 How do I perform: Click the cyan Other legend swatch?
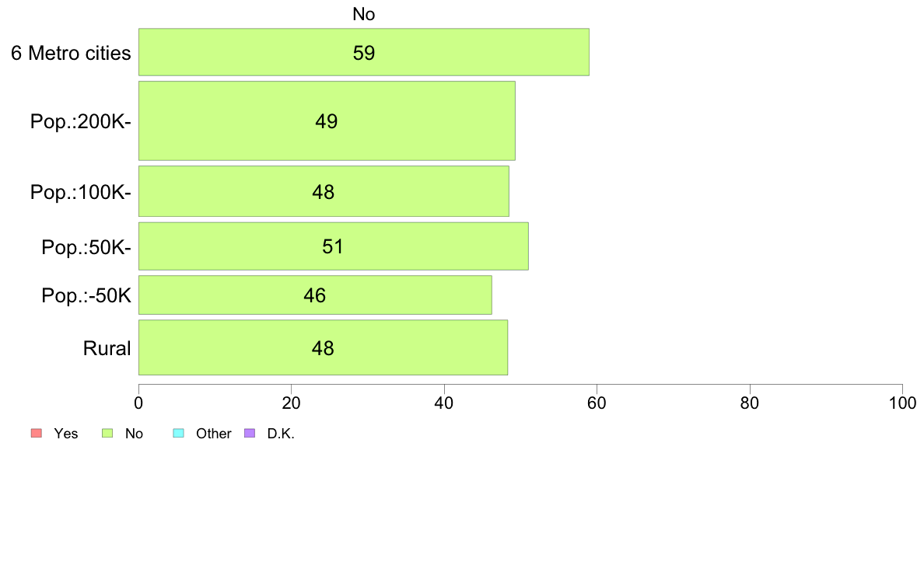pos(179,433)
